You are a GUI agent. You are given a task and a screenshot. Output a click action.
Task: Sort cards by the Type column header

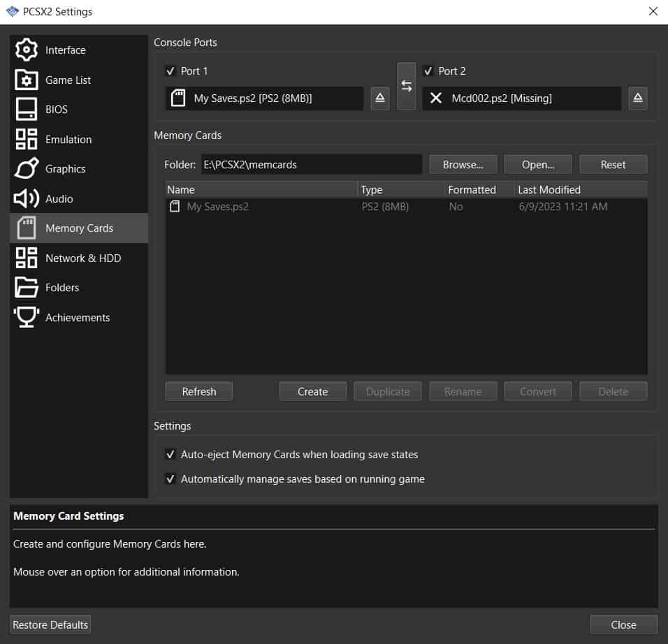tap(401, 189)
